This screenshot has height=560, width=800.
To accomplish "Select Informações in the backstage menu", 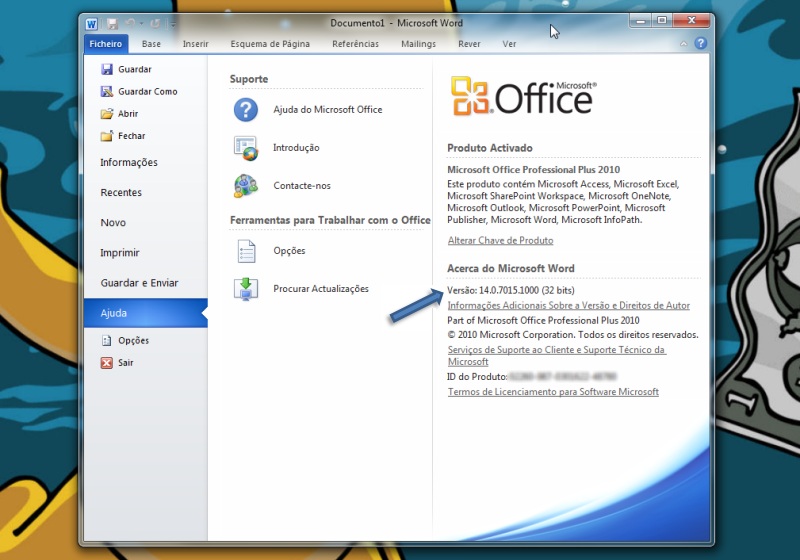I will click(x=129, y=162).
